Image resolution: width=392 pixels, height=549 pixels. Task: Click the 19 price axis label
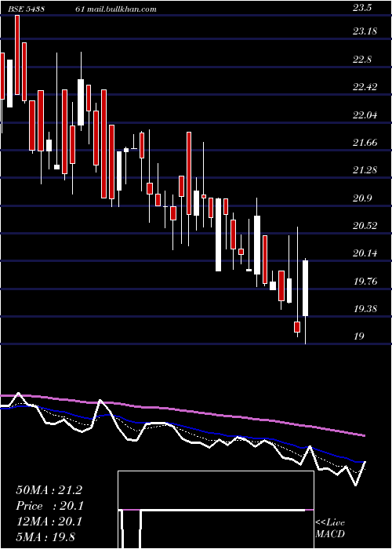(359, 336)
